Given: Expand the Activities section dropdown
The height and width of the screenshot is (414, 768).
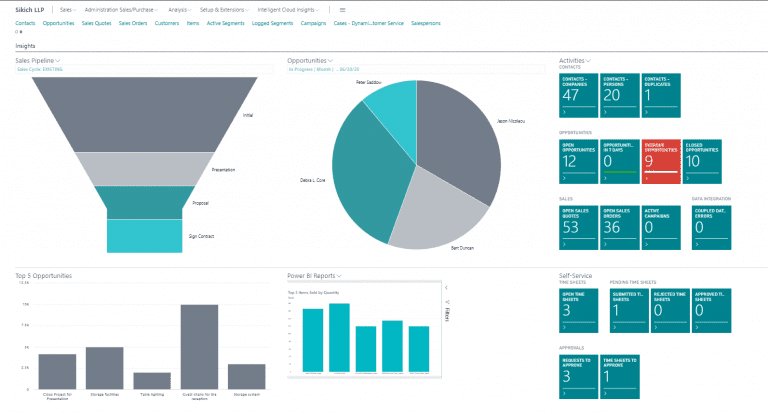Looking at the screenshot, I should pyautogui.click(x=590, y=61).
